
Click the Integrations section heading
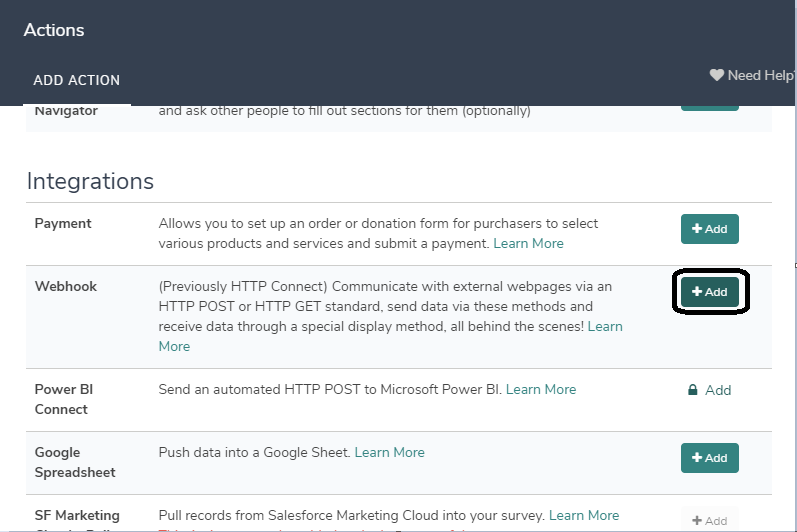(x=90, y=181)
